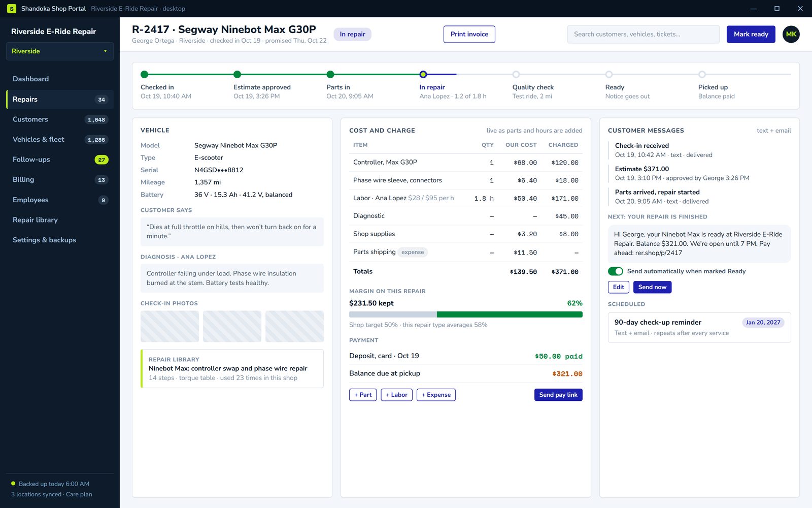Click the + Labor button

[x=396, y=395]
